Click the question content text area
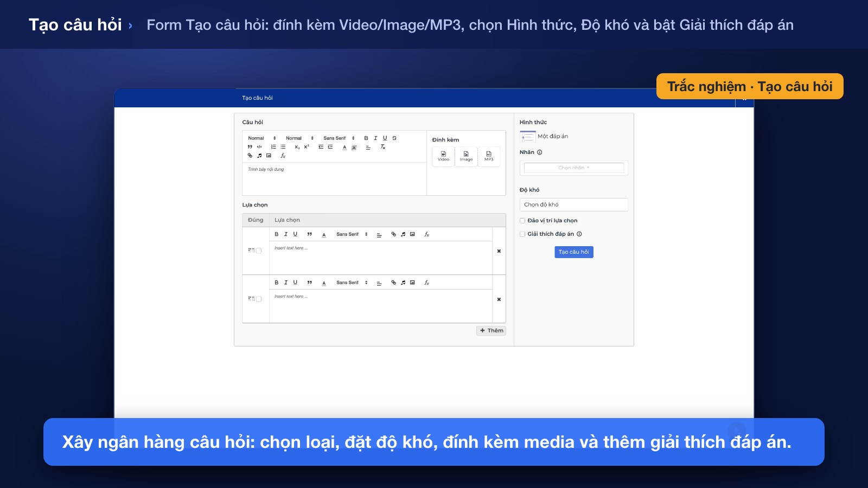 pyautogui.click(x=334, y=178)
